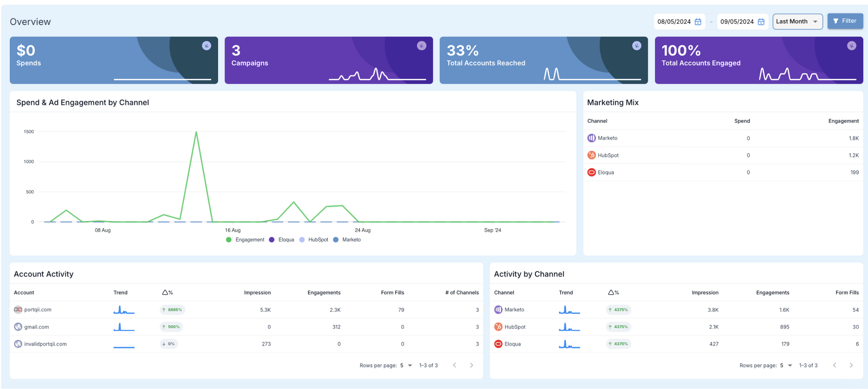Click HubSpot icon in Activity by Channel

498,327
